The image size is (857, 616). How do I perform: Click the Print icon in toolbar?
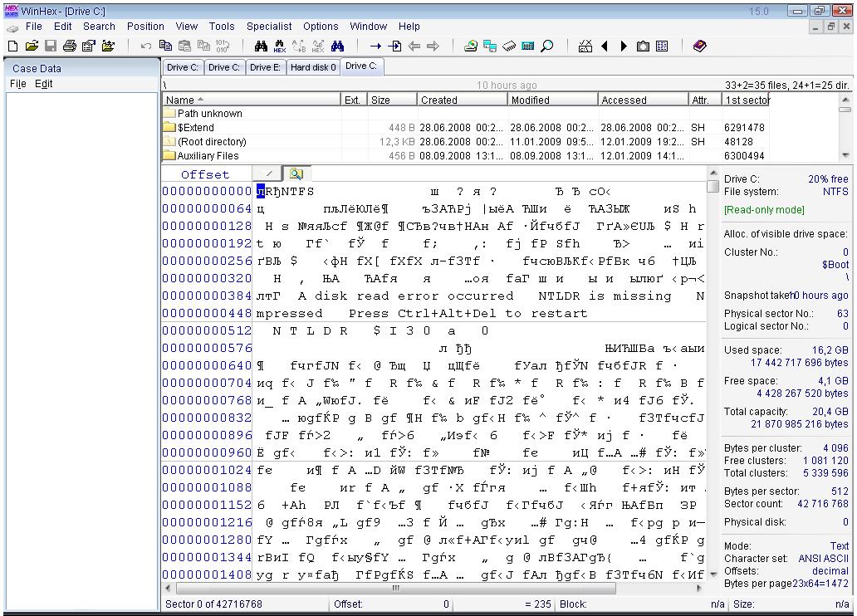tap(70, 46)
